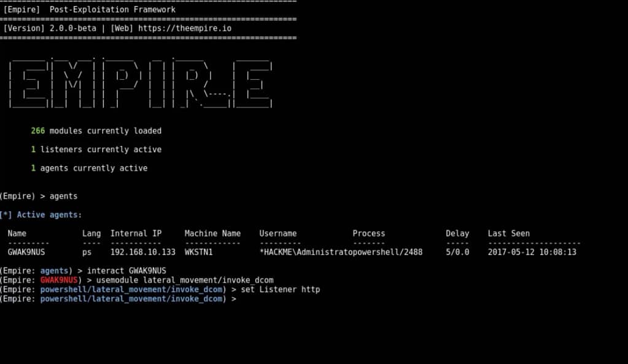The height and width of the screenshot is (364, 628).
Task: Click the "Delay" column header
Action: click(457, 233)
